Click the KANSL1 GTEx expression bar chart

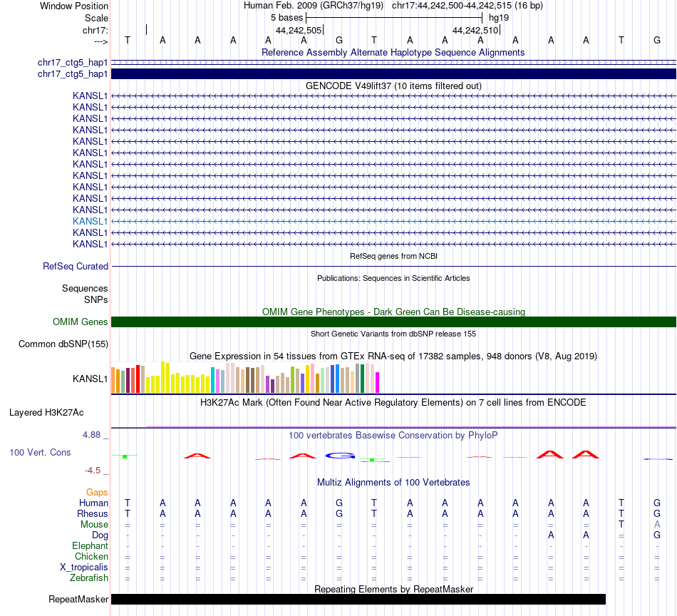pos(245,378)
